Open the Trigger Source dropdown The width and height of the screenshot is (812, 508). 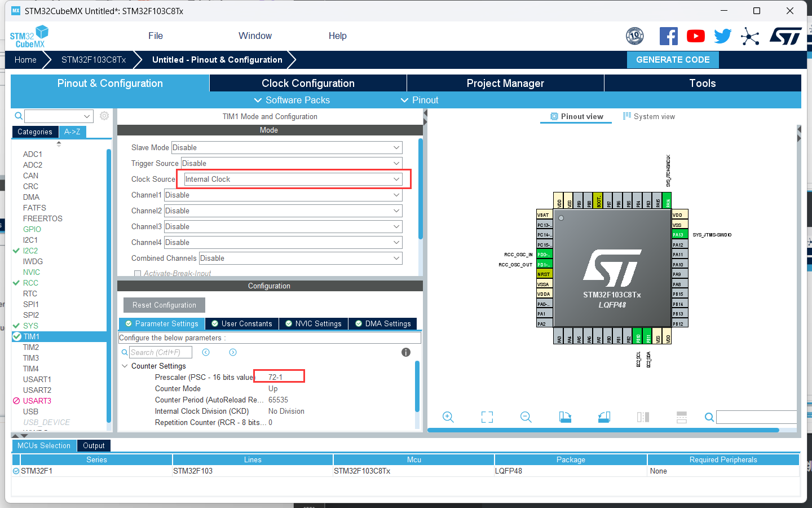[292, 163]
